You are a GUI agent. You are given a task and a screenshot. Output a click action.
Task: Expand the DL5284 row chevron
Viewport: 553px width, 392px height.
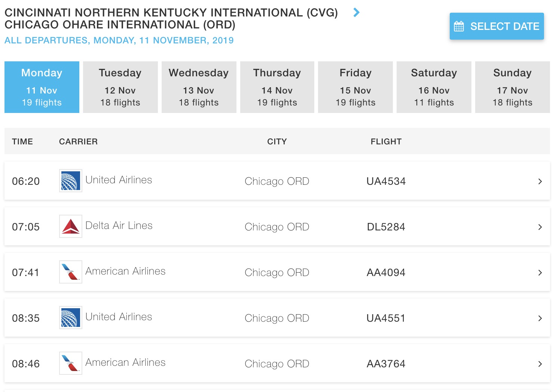540,227
